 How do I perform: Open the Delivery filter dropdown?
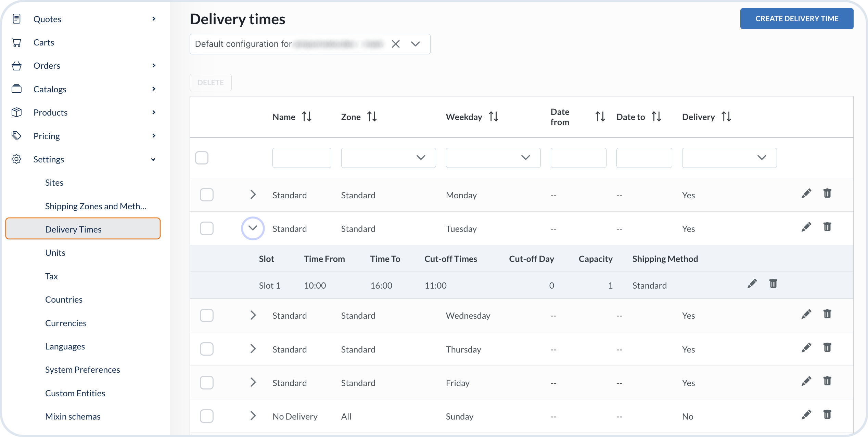pos(729,158)
